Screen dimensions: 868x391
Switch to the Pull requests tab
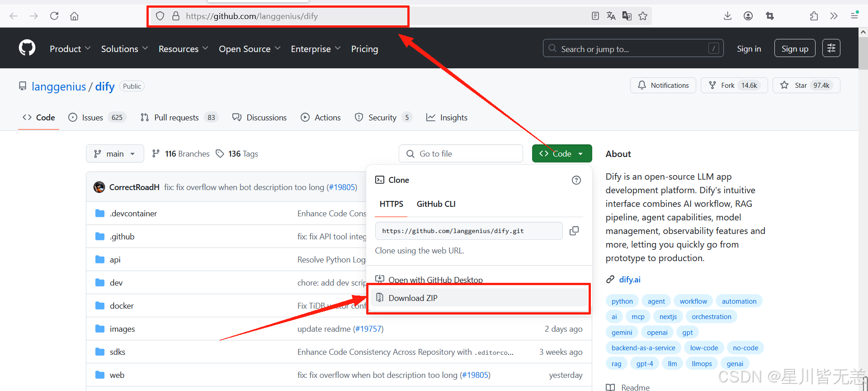(179, 117)
